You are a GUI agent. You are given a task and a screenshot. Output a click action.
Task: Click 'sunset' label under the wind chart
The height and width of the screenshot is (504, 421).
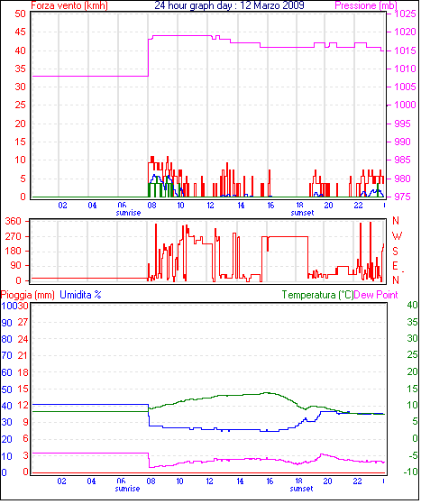302,213
